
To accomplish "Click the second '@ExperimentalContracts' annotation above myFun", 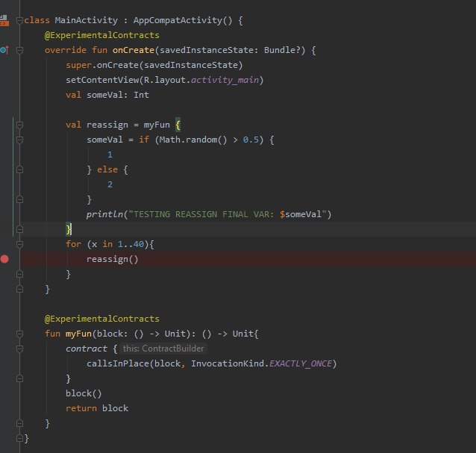I will (102, 319).
